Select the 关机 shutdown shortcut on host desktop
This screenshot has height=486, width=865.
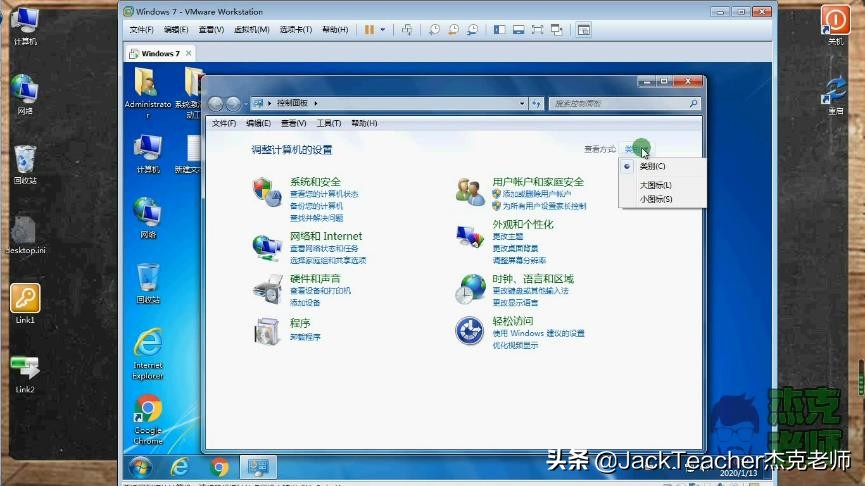pos(836,25)
